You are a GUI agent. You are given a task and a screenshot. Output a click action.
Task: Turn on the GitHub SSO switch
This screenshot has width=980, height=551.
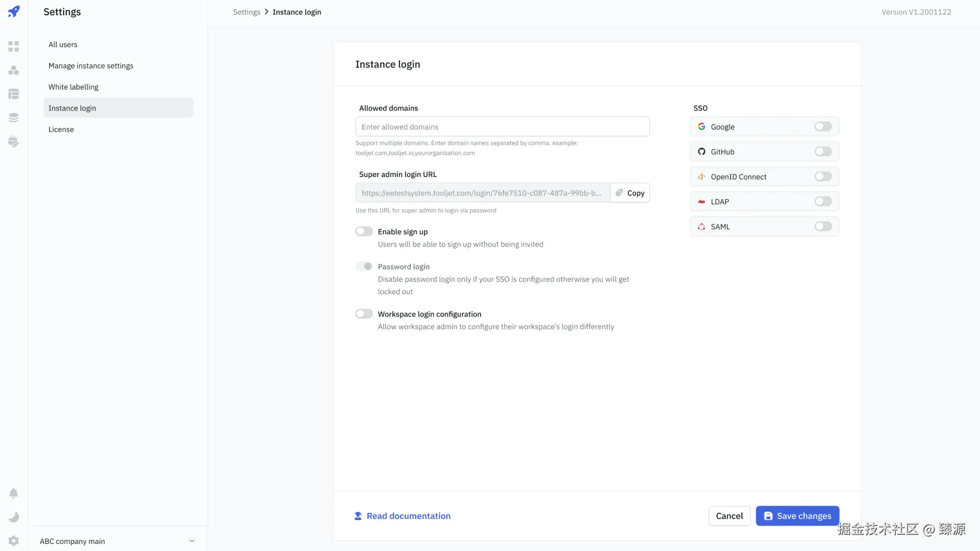point(823,152)
